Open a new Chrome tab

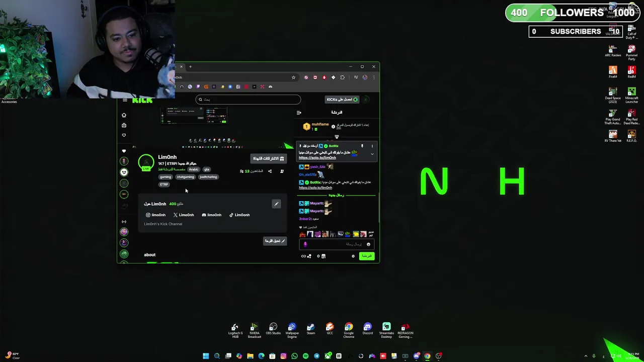(x=190, y=67)
